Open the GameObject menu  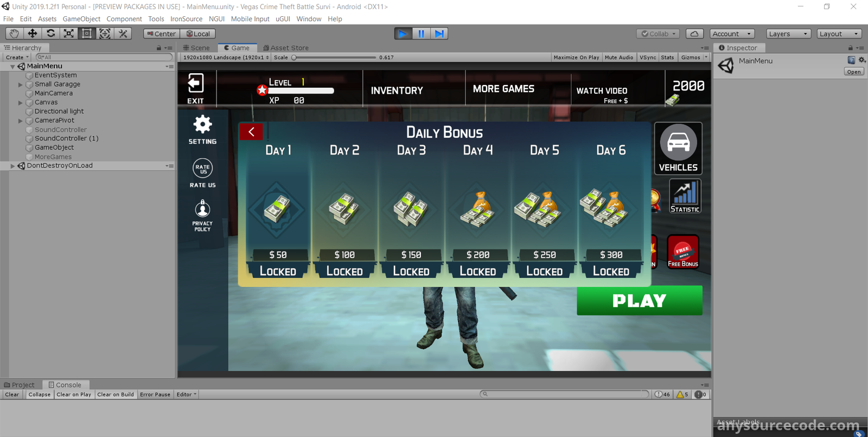[x=81, y=19]
